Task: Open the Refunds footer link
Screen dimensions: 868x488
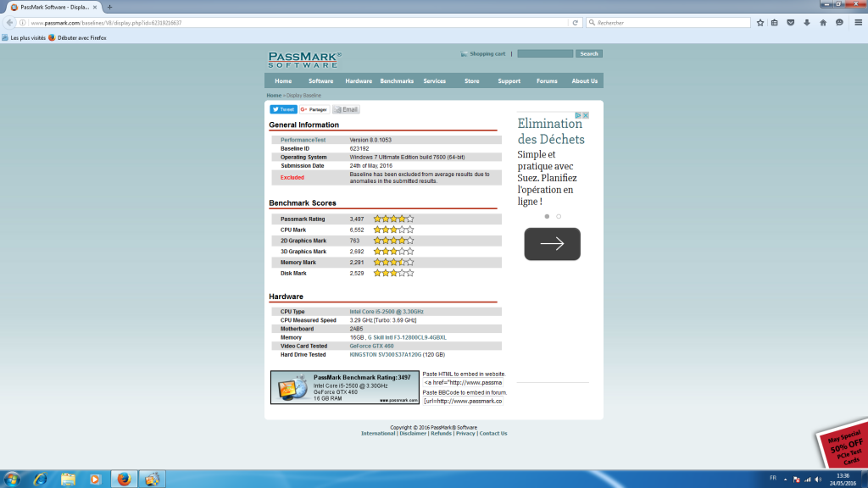Action: (x=441, y=433)
